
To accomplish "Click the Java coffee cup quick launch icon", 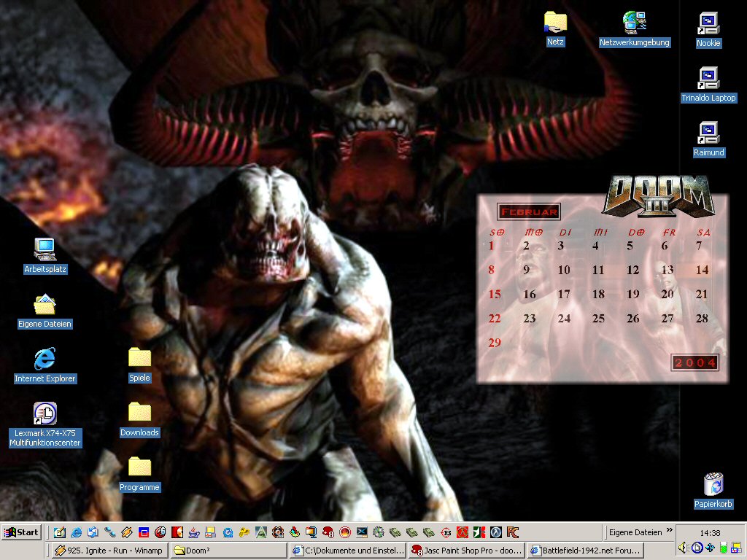I will click(x=193, y=532).
